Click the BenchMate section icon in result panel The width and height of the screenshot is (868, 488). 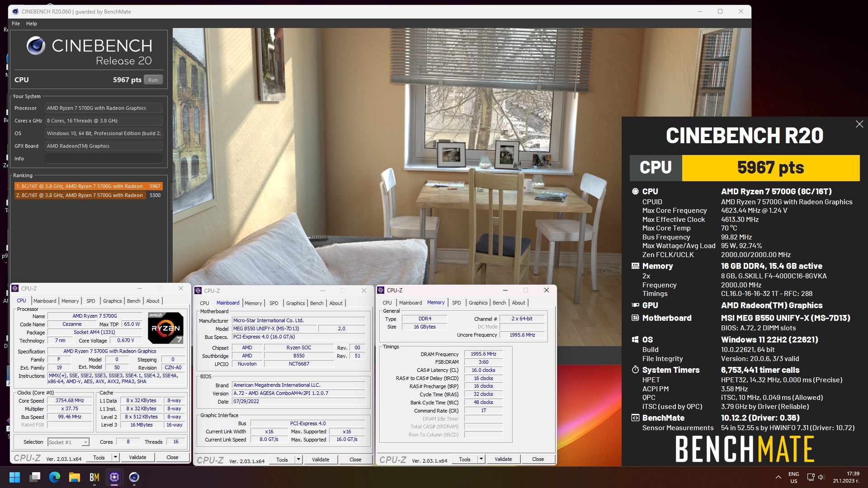[x=635, y=418]
